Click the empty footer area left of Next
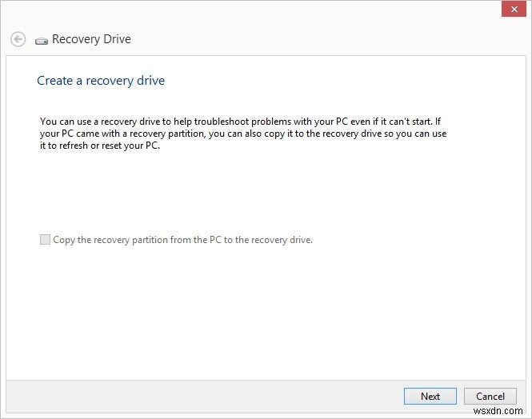The height and width of the screenshot is (419, 532). 200,396
